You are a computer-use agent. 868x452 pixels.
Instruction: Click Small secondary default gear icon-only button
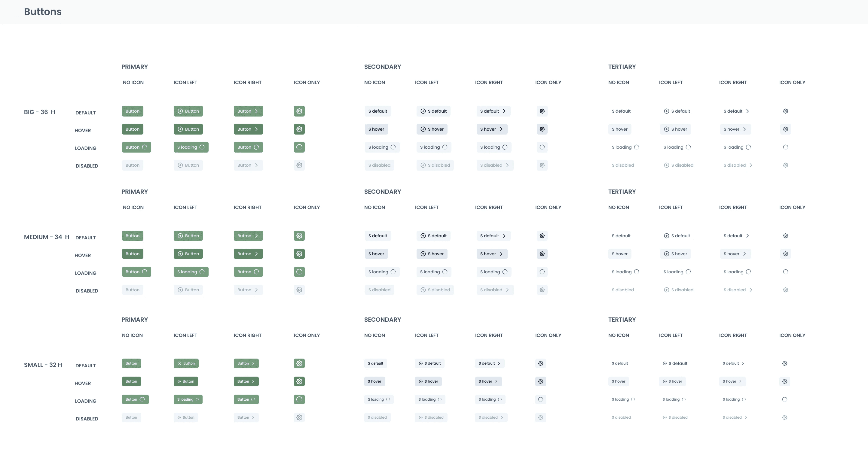click(x=540, y=363)
